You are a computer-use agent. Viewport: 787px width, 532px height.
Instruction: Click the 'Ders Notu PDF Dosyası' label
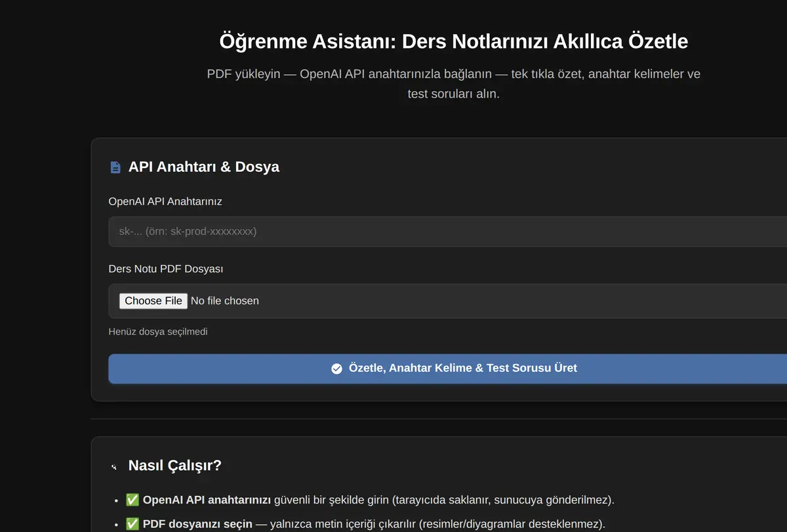166,269
